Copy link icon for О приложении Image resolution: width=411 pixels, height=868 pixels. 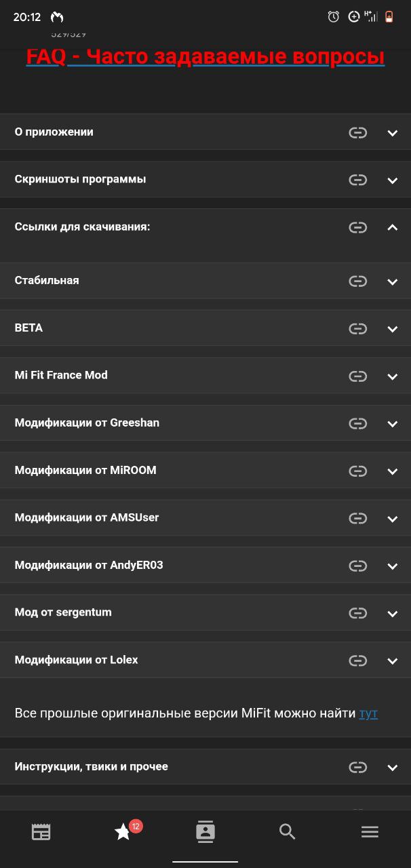(x=357, y=133)
